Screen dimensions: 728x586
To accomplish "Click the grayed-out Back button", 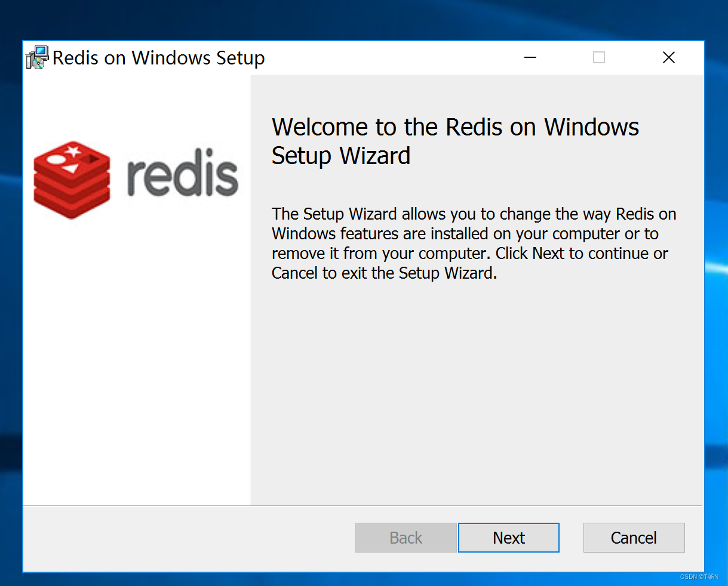I will 406,537.
